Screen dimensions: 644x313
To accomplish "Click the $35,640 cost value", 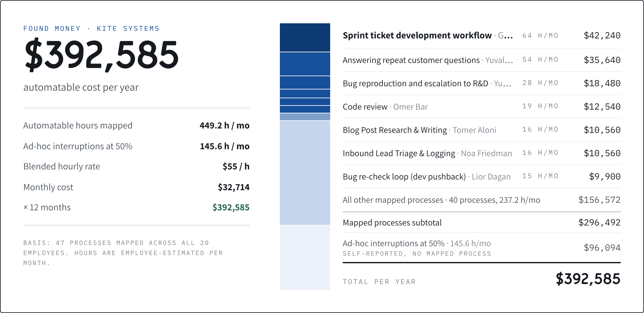I will click(x=602, y=60).
